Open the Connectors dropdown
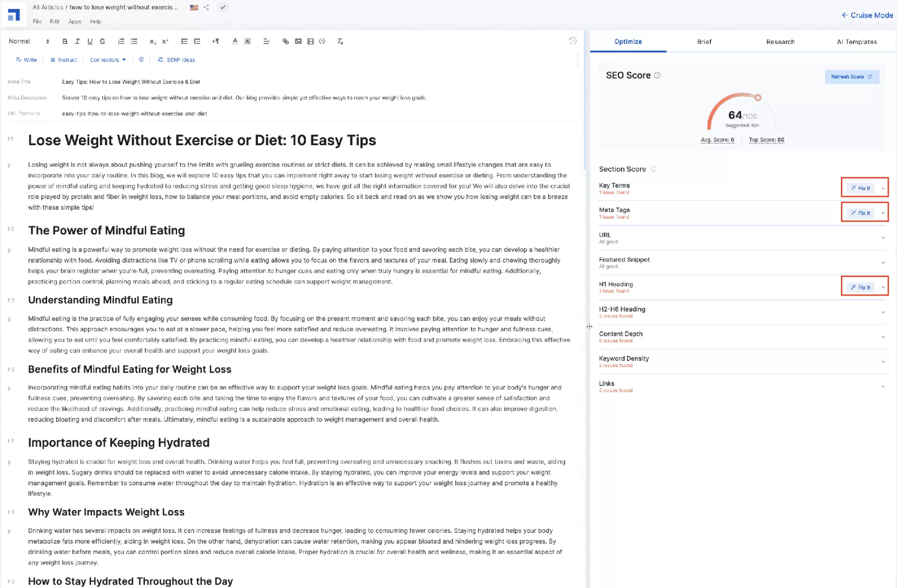The width and height of the screenshot is (897, 588). pos(108,60)
